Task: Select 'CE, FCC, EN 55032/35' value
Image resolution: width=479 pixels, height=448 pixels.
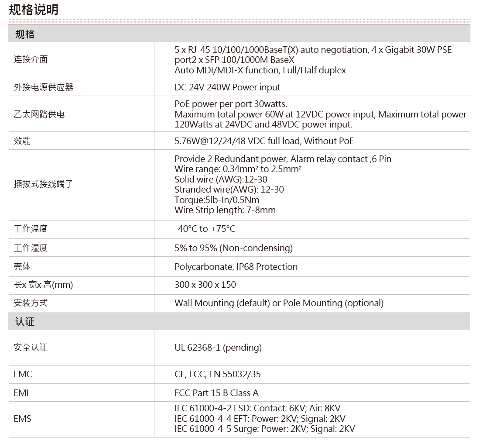Action: coord(218,374)
